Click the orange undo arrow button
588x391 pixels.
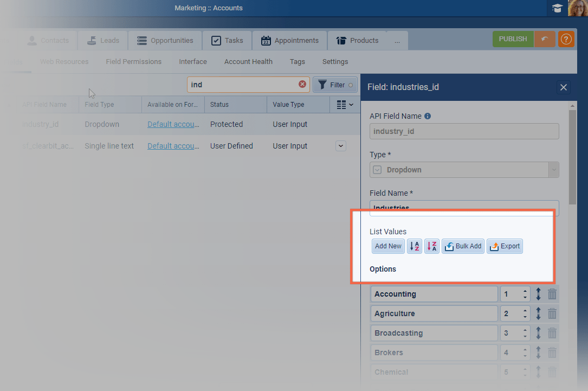545,40
